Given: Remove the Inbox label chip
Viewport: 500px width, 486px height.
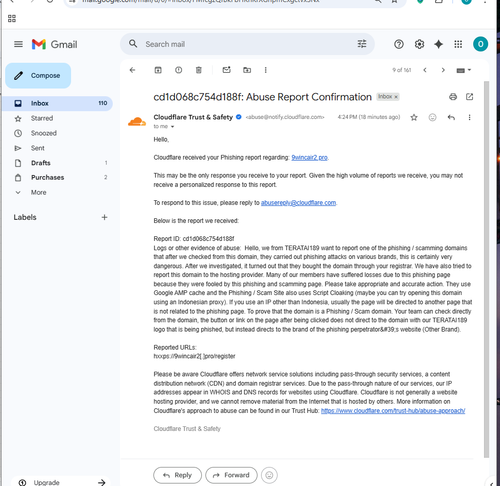Looking at the screenshot, I should point(396,97).
